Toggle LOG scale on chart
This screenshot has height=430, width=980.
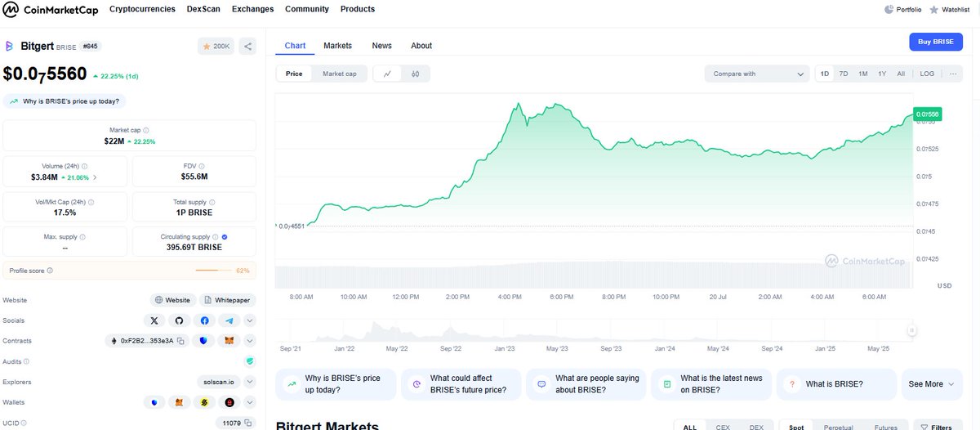point(927,74)
